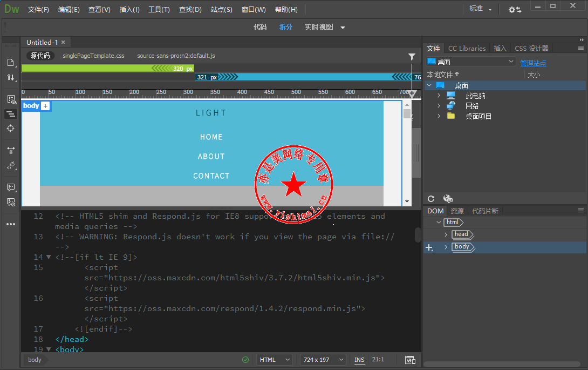Expand the 桌面项目 folder node
Screen dimensions: 588x370
tap(439, 116)
